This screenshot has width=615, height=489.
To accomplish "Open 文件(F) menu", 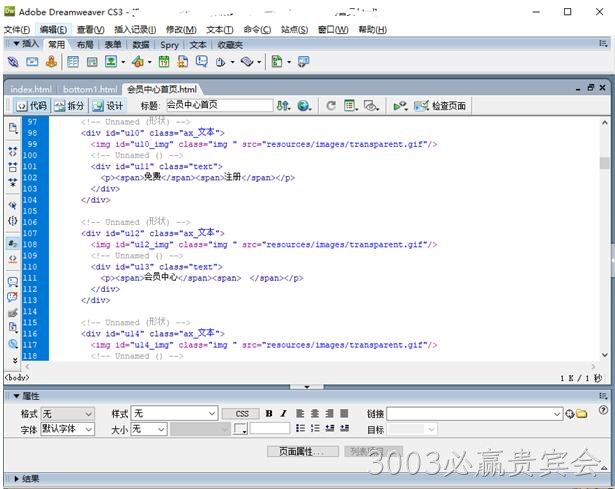I will (17, 30).
